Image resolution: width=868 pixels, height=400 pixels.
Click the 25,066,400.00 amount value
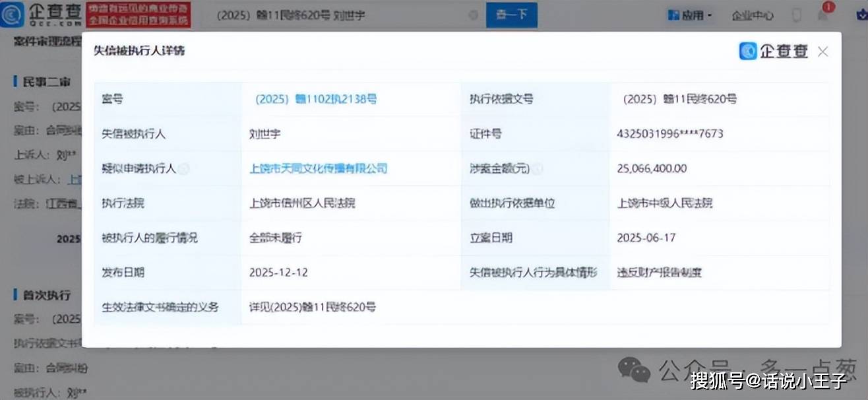click(652, 168)
